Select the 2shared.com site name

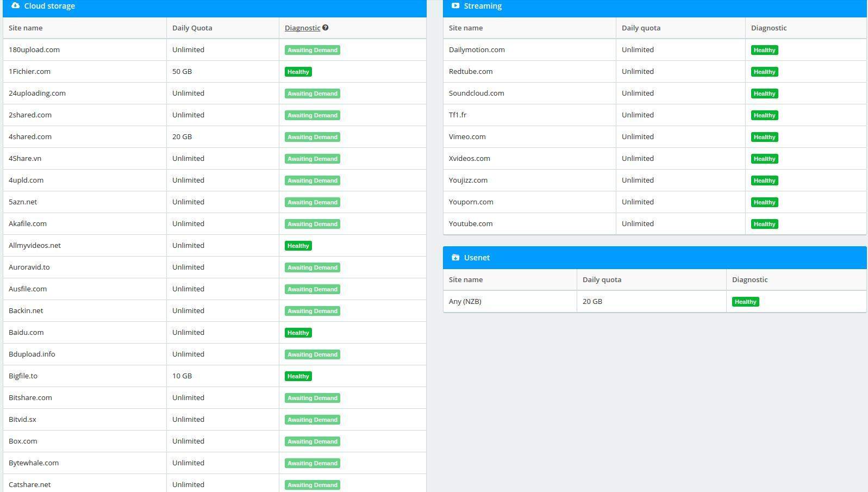click(30, 115)
